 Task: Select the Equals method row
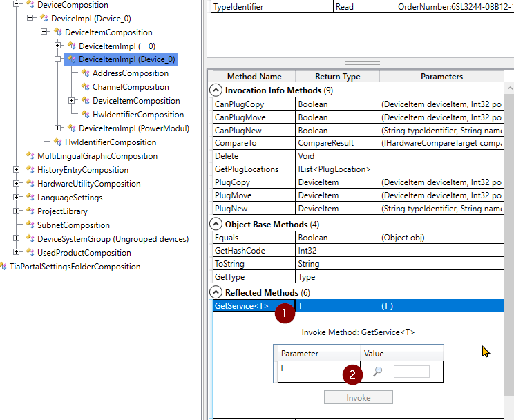coord(359,238)
